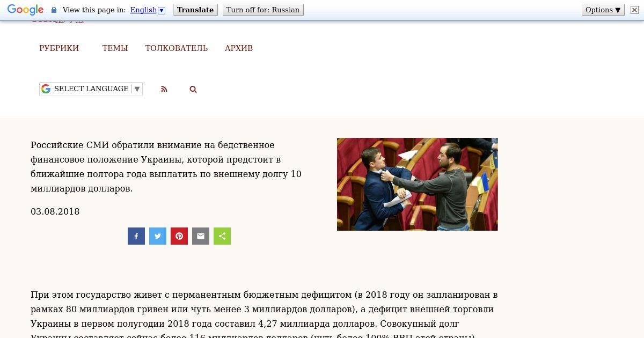Open the parliament scuffle photo
Screen dimensions: 644x338
(418, 184)
